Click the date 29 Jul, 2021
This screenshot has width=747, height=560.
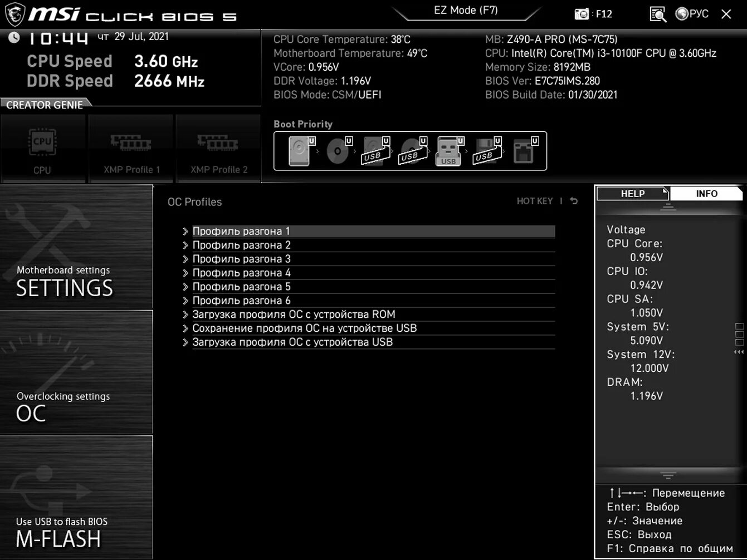click(141, 37)
